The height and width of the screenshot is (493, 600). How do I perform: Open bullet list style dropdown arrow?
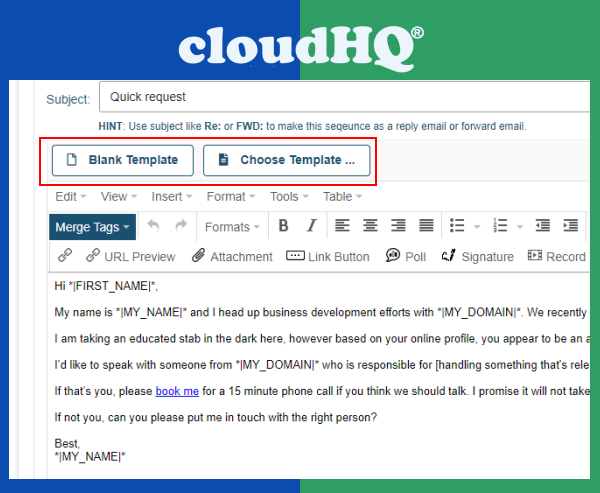click(477, 227)
